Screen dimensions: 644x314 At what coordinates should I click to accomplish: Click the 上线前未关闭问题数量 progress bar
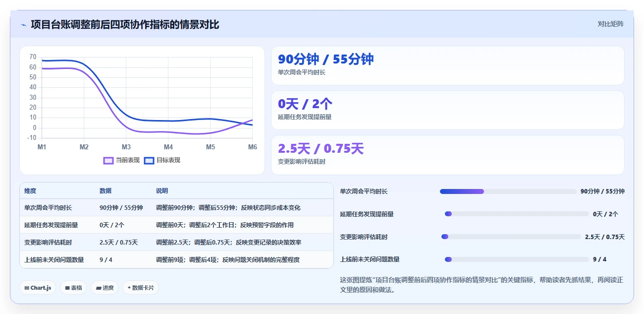click(x=517, y=259)
